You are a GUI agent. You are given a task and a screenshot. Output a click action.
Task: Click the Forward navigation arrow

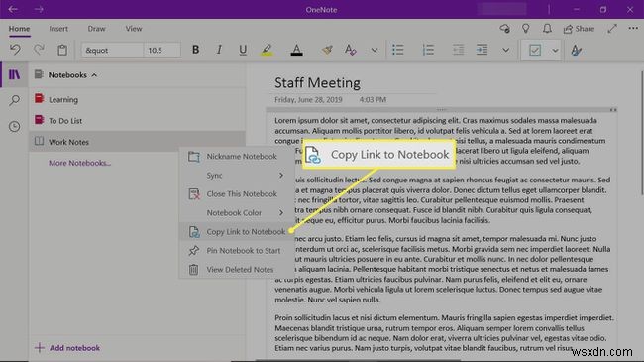coord(39,9)
